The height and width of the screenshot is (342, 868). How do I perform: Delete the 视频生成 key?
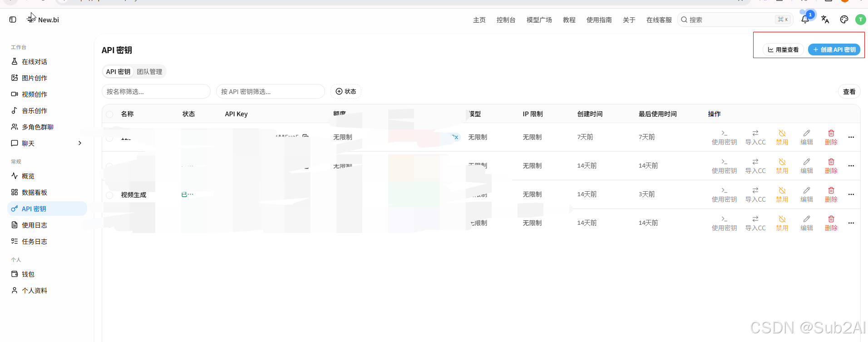(x=831, y=194)
